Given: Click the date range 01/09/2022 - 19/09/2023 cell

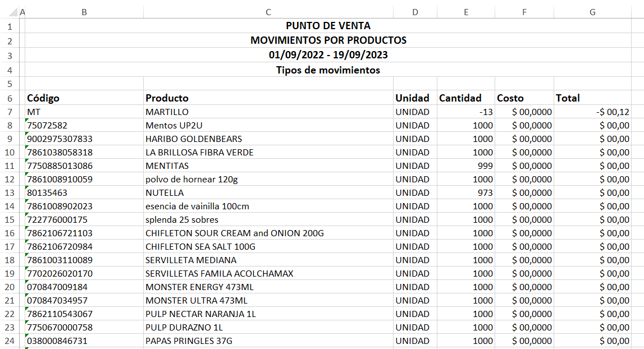Looking at the screenshot, I should (328, 54).
